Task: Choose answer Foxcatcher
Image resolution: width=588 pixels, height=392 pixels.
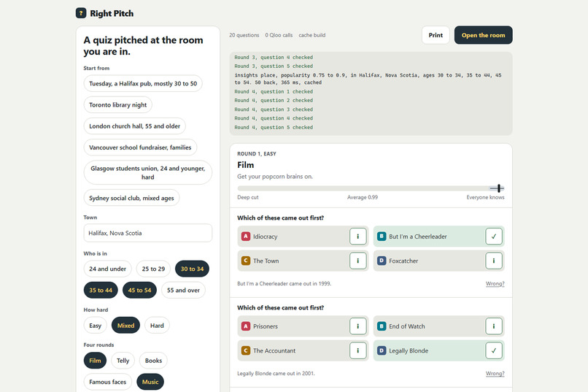Action: [x=438, y=261]
